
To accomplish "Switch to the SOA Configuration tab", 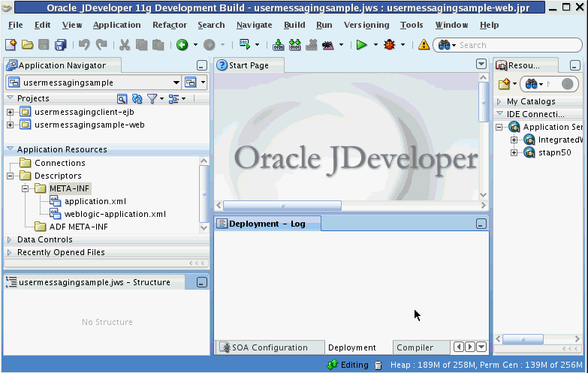I will [x=270, y=347].
